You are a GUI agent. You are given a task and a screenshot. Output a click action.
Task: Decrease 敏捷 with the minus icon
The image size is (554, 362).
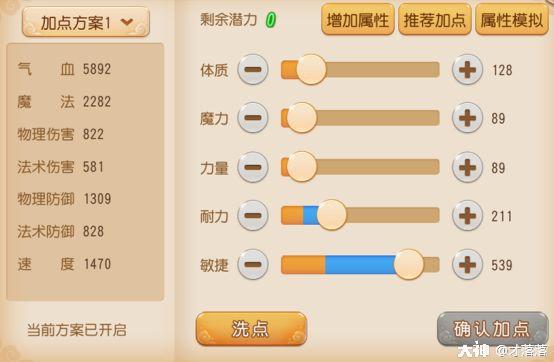(x=253, y=265)
